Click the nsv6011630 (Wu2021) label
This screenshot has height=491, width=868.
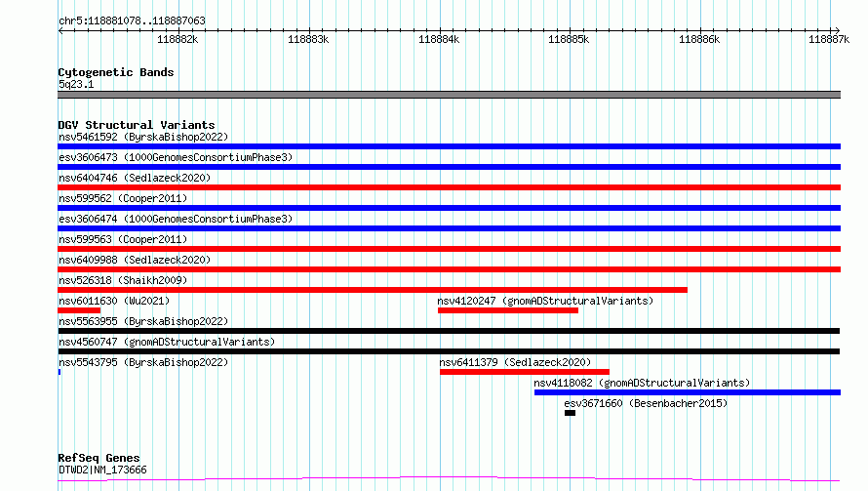pos(114,301)
